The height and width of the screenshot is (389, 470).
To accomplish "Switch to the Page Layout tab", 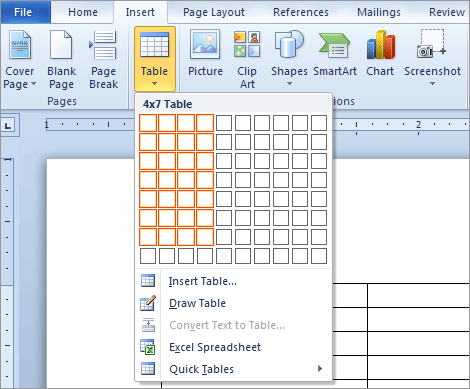I will point(214,12).
